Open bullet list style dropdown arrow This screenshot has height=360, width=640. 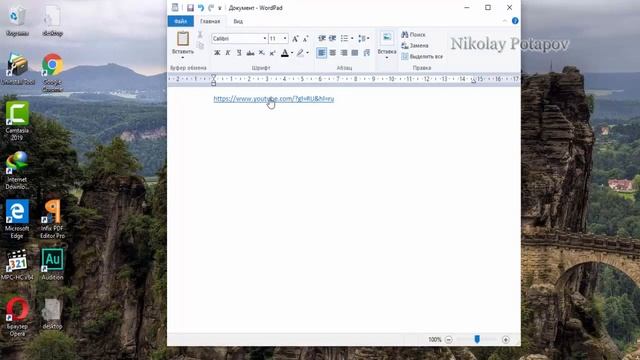click(x=352, y=38)
